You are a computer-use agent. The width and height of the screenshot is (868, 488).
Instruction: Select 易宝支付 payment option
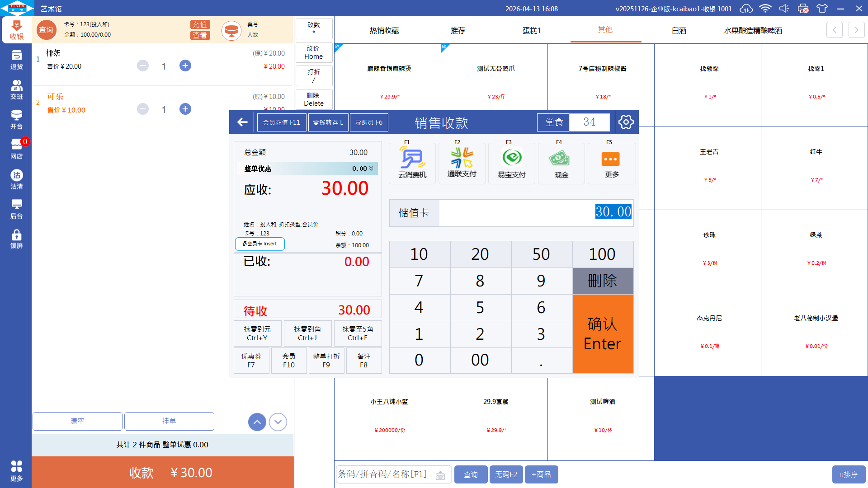pos(512,163)
